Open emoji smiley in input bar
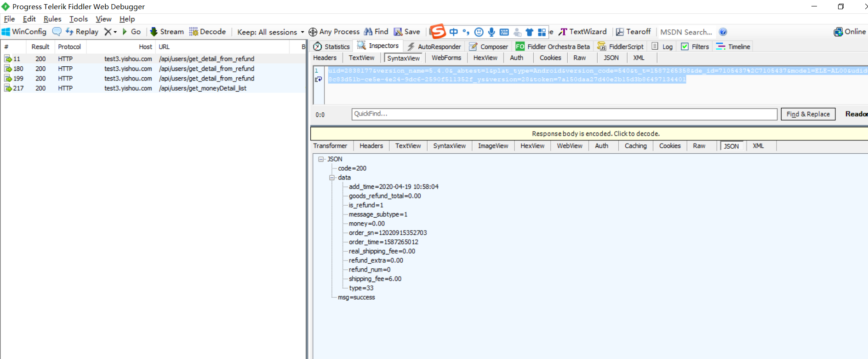This screenshot has width=868, height=359. pos(479,32)
